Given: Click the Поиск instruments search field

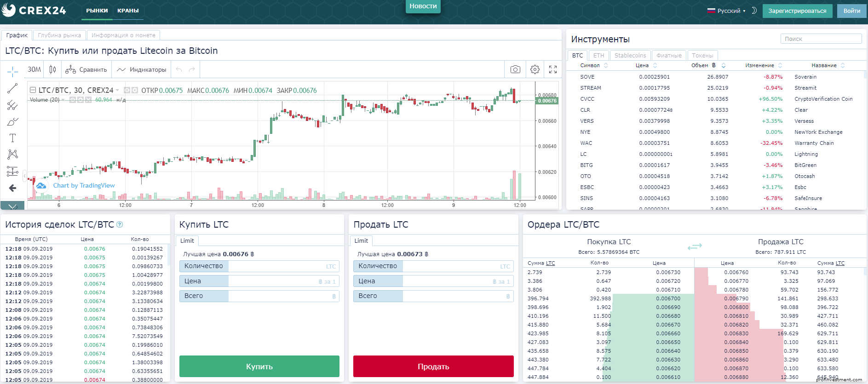Looking at the screenshot, I should pos(821,39).
